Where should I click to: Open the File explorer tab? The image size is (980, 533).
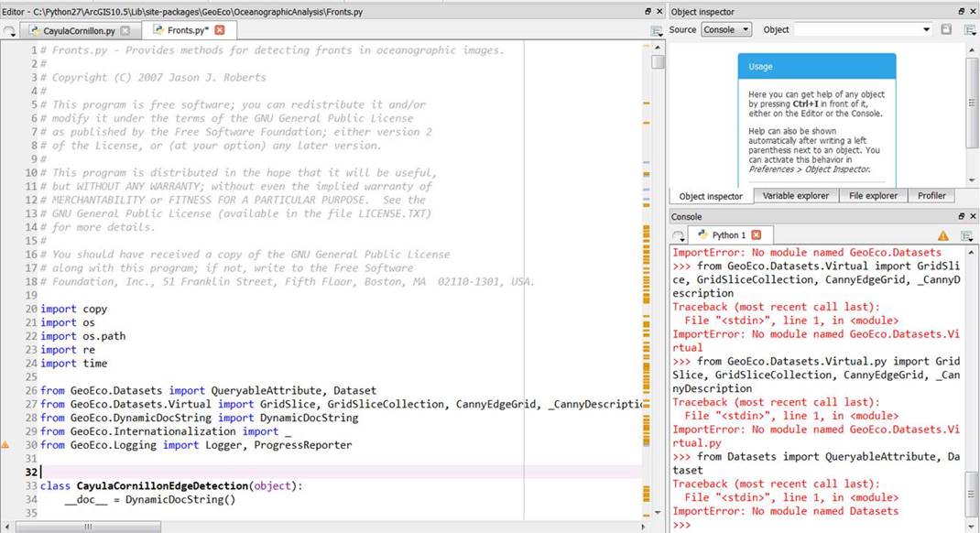coord(873,196)
